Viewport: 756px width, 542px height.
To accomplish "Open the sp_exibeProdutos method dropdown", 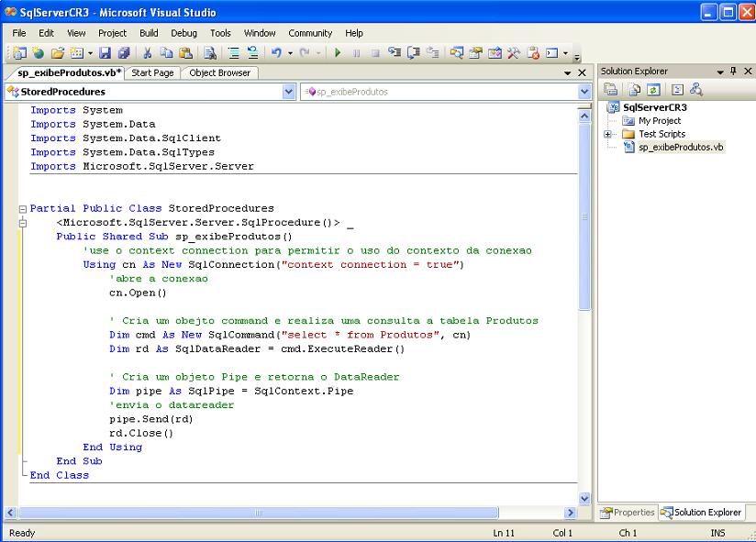I will click(584, 92).
